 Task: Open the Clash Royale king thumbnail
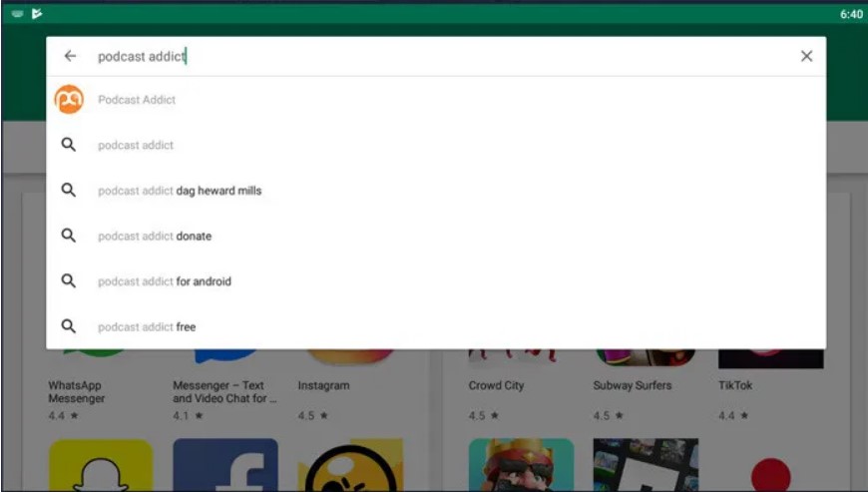(x=521, y=465)
